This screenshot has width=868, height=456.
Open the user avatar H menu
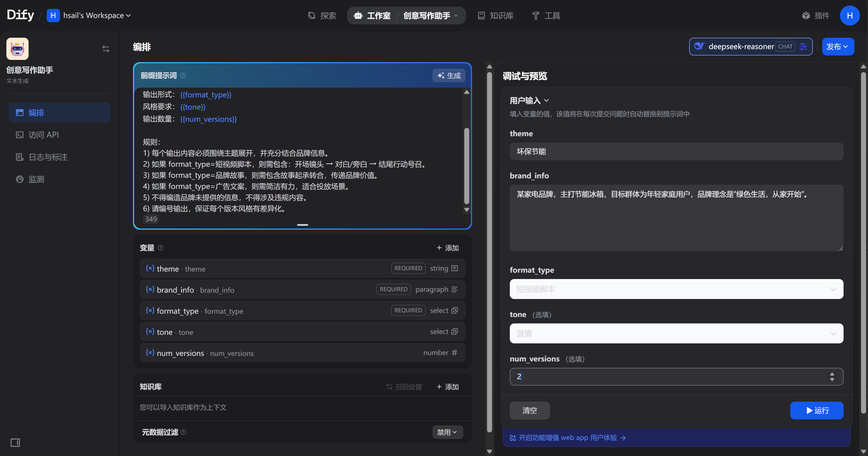(x=849, y=16)
